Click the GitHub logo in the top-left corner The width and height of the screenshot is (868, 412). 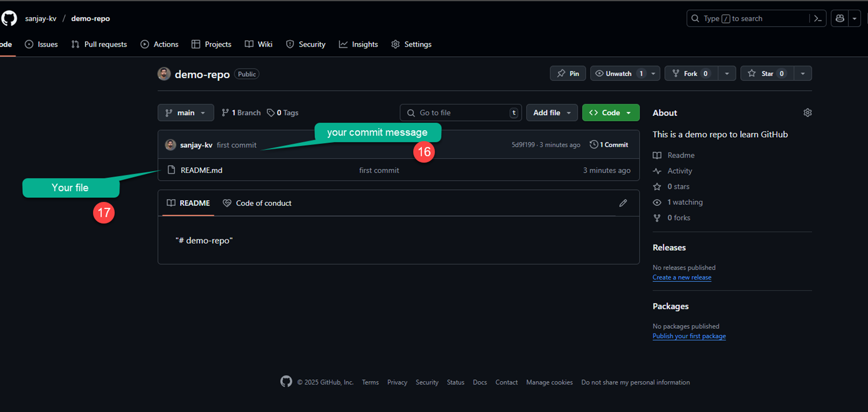coord(9,18)
